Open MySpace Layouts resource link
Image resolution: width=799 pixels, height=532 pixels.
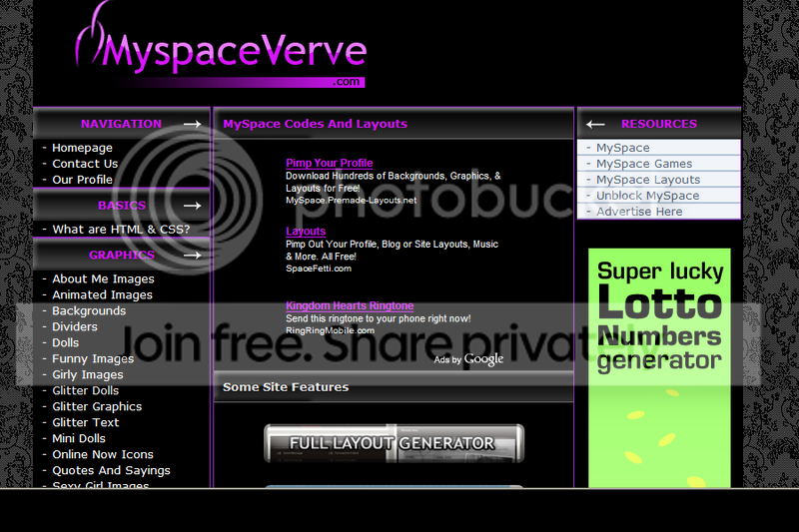click(648, 180)
